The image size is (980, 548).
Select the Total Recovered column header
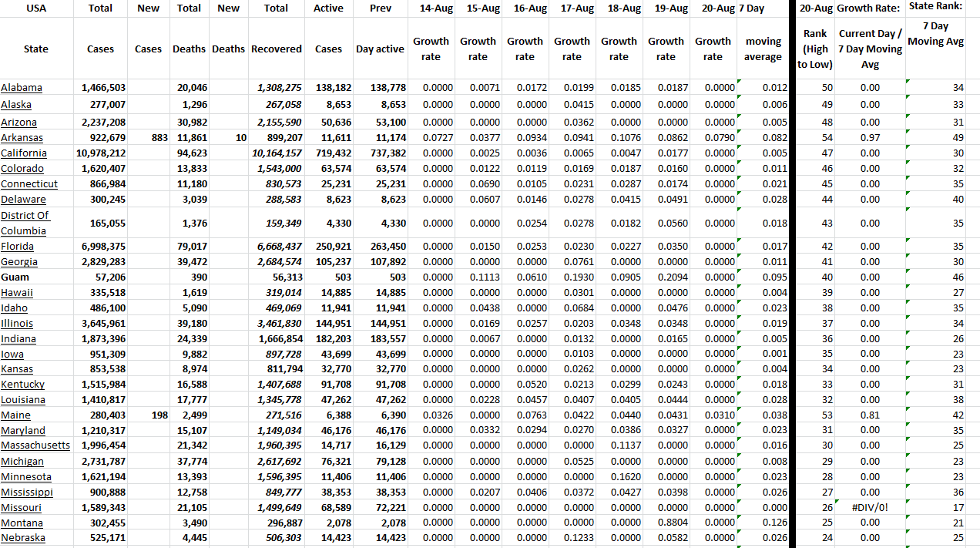[276, 8]
